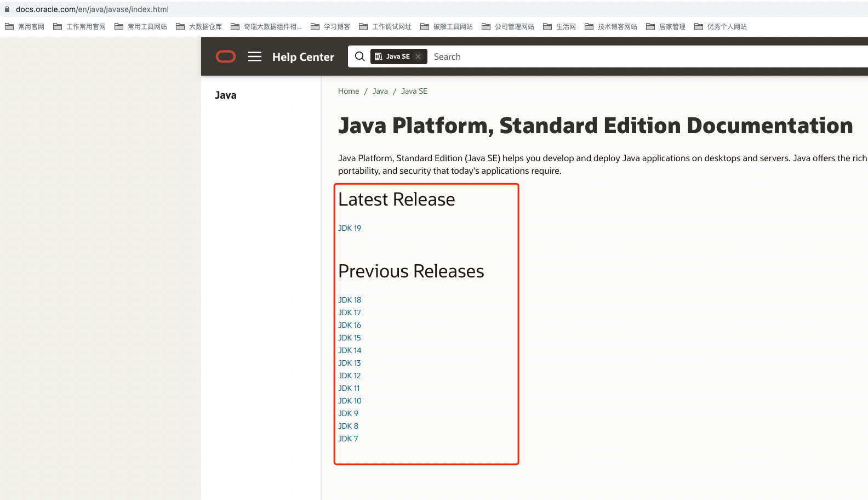868x500 pixels.
Task: Click the Java breadcrumb link
Action: (x=380, y=91)
